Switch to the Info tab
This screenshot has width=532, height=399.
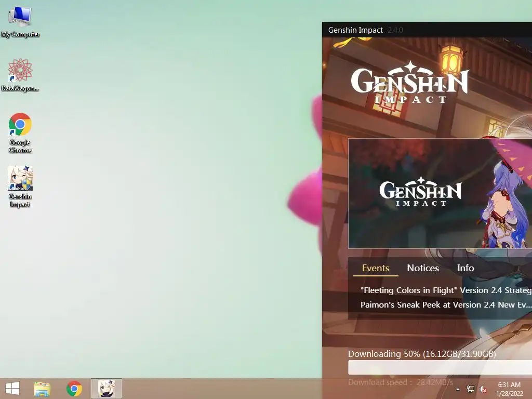point(465,268)
